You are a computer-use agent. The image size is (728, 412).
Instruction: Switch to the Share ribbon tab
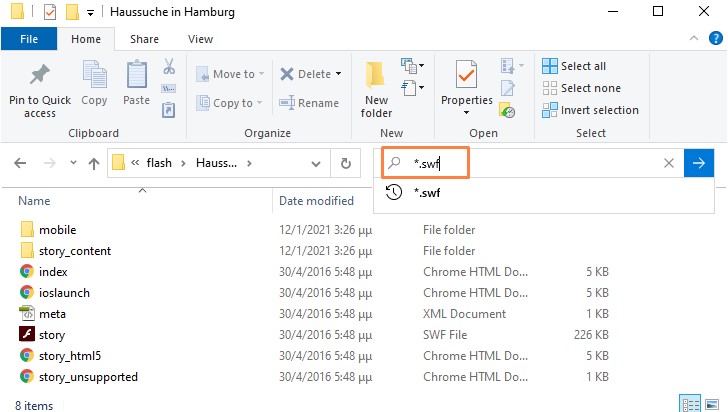pos(144,39)
